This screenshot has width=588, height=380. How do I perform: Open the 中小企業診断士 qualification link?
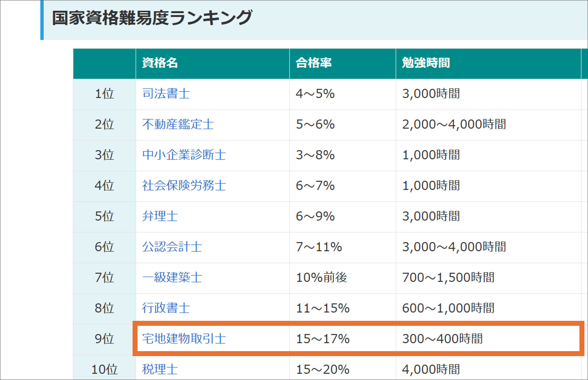(x=184, y=155)
